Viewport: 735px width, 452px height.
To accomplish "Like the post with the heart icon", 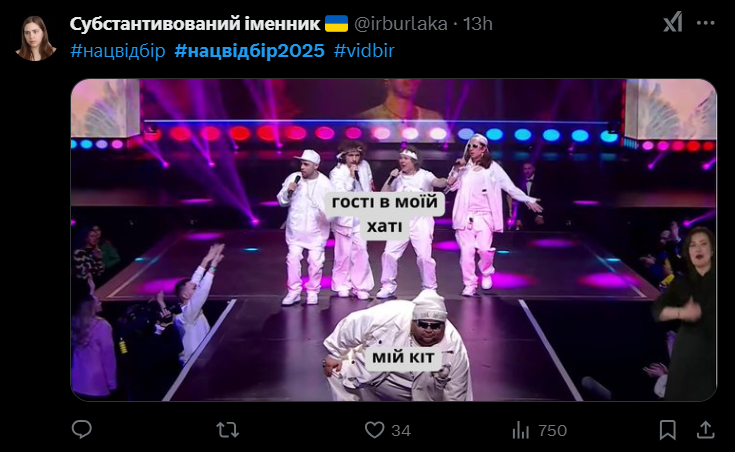I will click(x=374, y=429).
